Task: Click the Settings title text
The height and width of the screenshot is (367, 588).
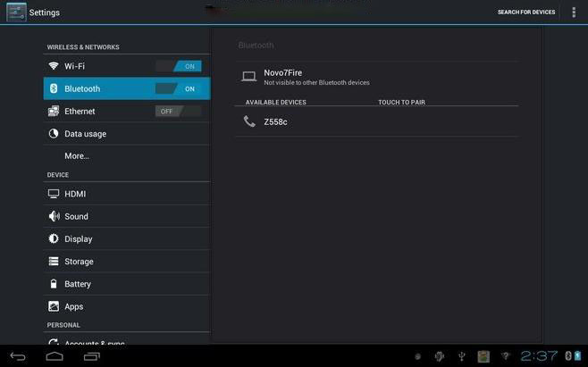Action: [x=45, y=13]
